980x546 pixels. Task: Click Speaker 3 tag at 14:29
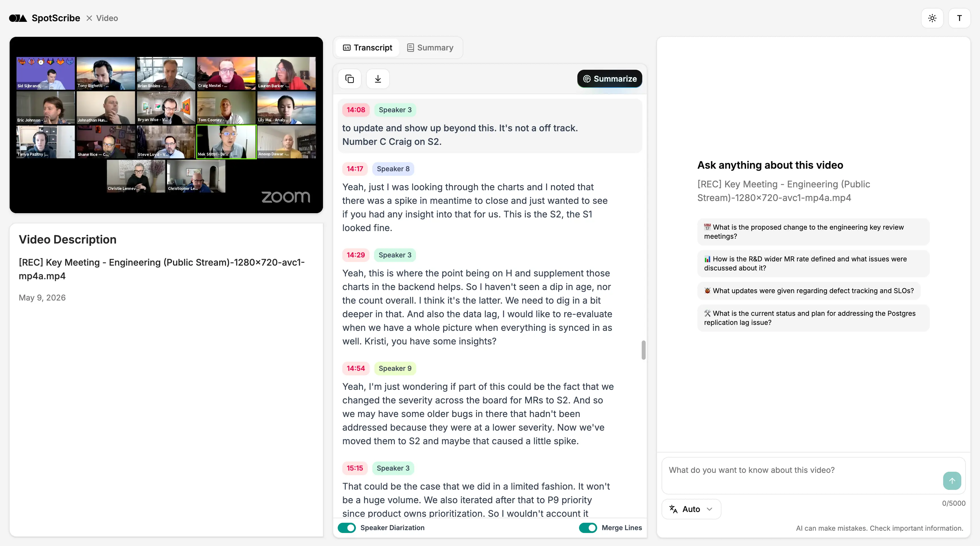pyautogui.click(x=395, y=255)
